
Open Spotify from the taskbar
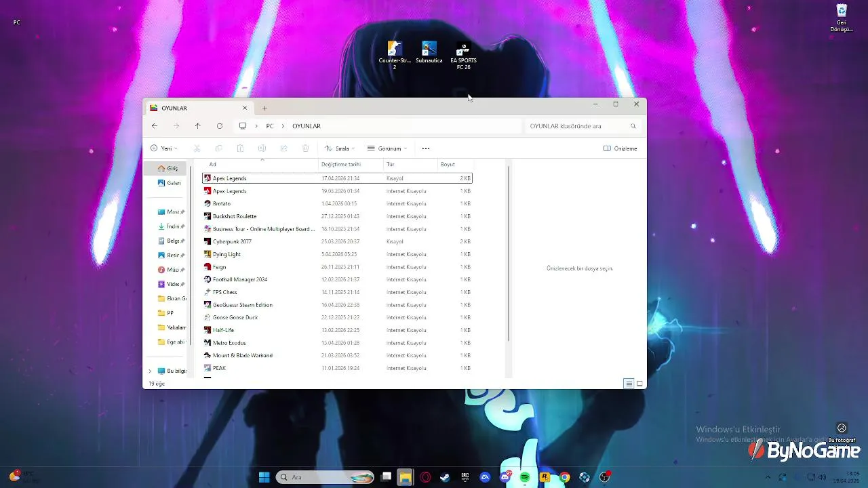tap(525, 477)
